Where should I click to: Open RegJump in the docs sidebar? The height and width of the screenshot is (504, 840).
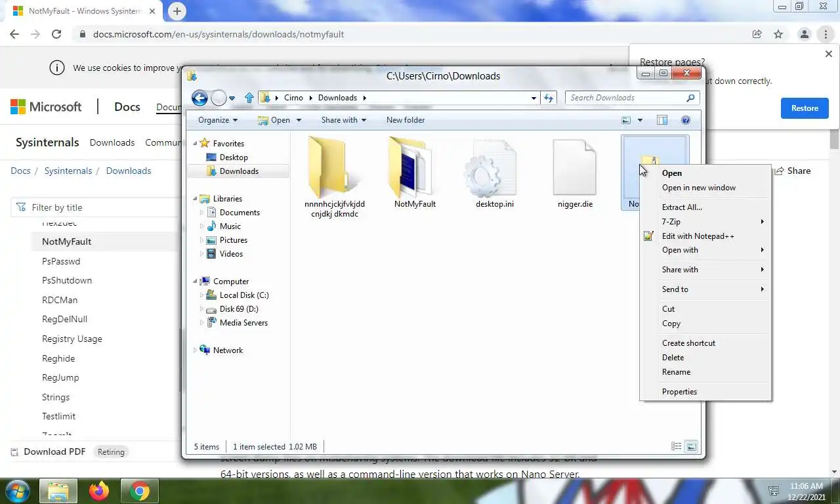tap(60, 377)
